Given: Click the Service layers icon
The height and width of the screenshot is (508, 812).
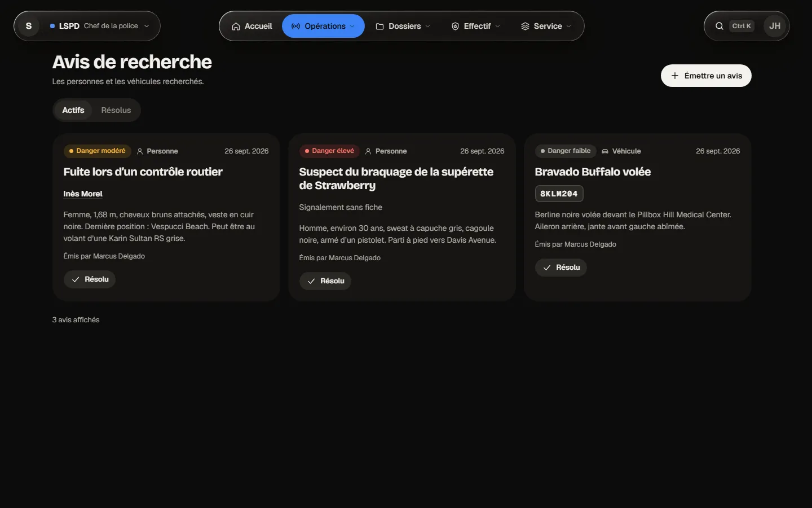Looking at the screenshot, I should point(525,27).
